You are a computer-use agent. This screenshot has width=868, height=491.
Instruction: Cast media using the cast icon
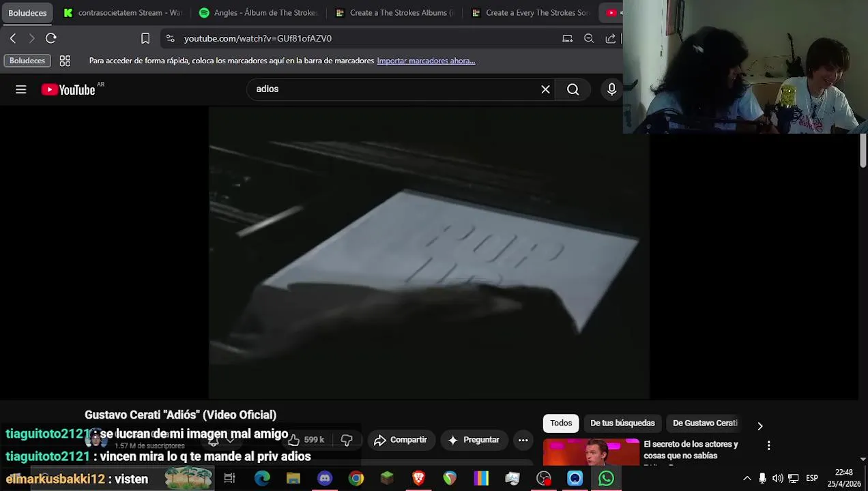point(567,38)
